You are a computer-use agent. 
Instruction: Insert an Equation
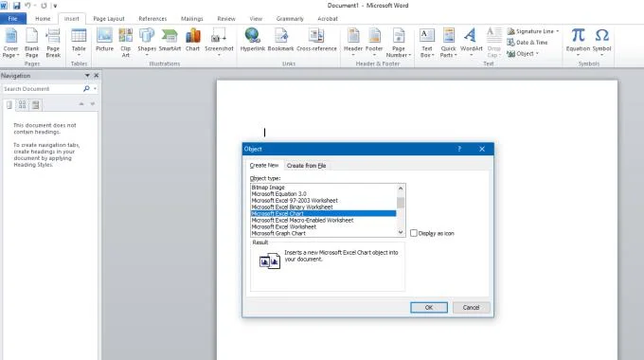point(578,42)
